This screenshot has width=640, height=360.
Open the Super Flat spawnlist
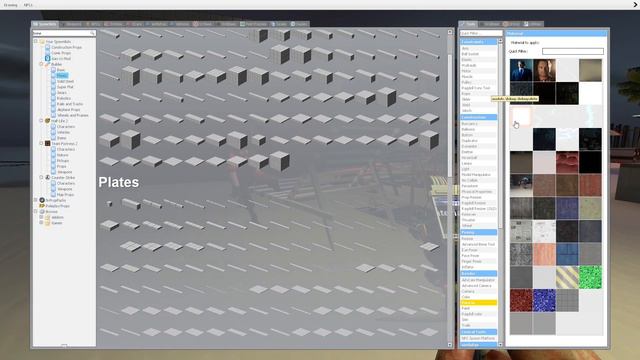pos(65,87)
